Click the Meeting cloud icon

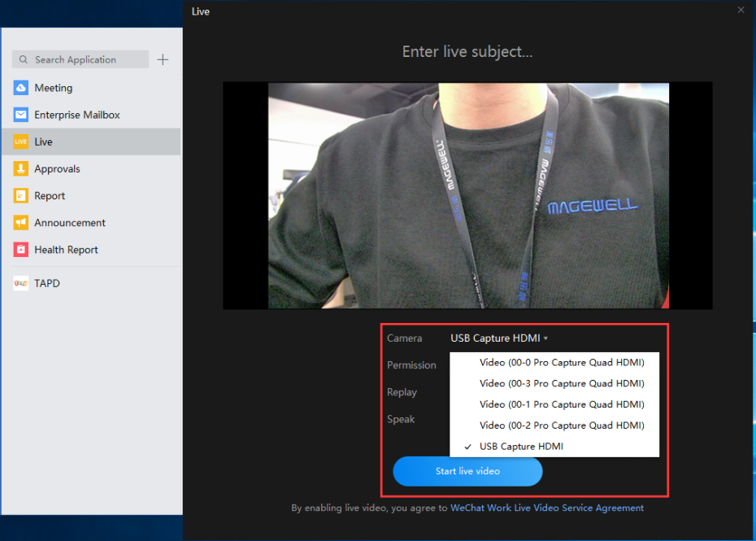[21, 88]
